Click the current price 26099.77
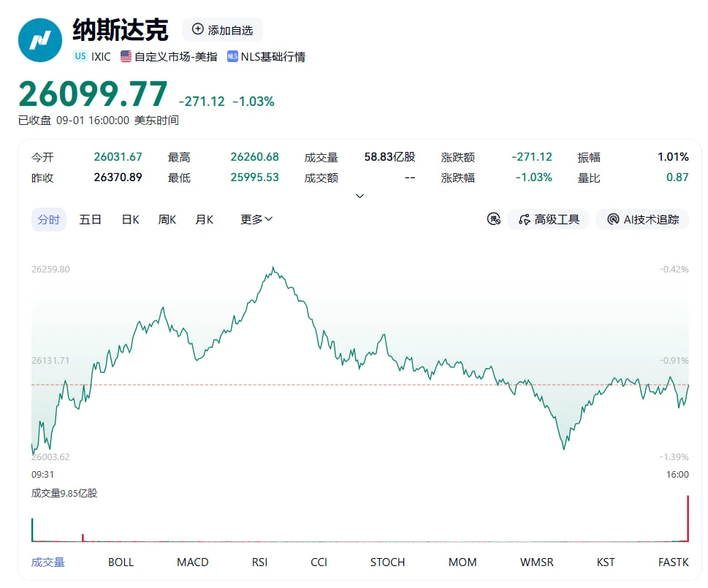 click(93, 94)
